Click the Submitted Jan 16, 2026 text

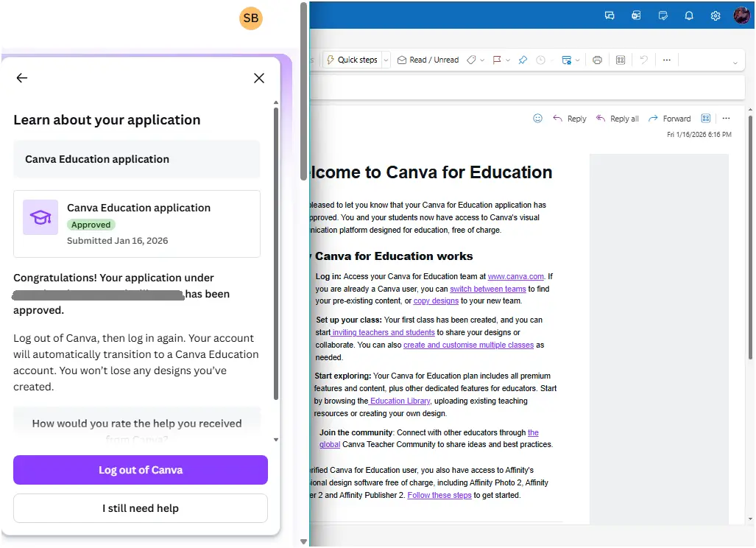117,241
